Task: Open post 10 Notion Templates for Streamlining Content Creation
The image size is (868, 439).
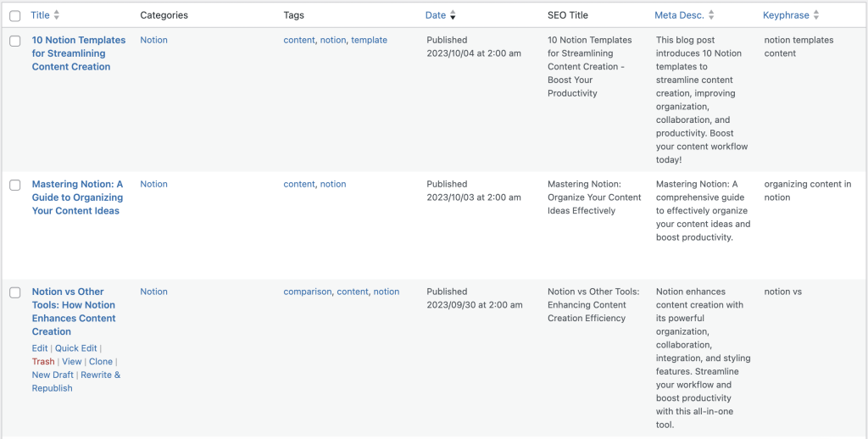Action: 79,53
